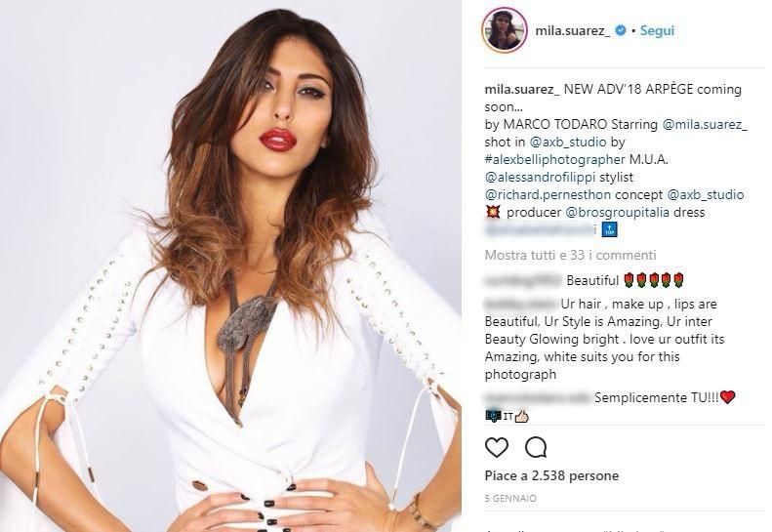Click the Piace a 2.538 persone count
The width and height of the screenshot is (772, 532).
coord(552,475)
